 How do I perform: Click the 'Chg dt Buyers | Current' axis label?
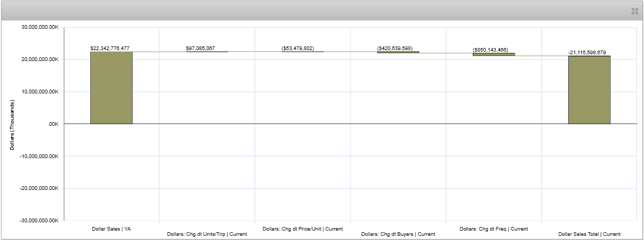(398, 234)
